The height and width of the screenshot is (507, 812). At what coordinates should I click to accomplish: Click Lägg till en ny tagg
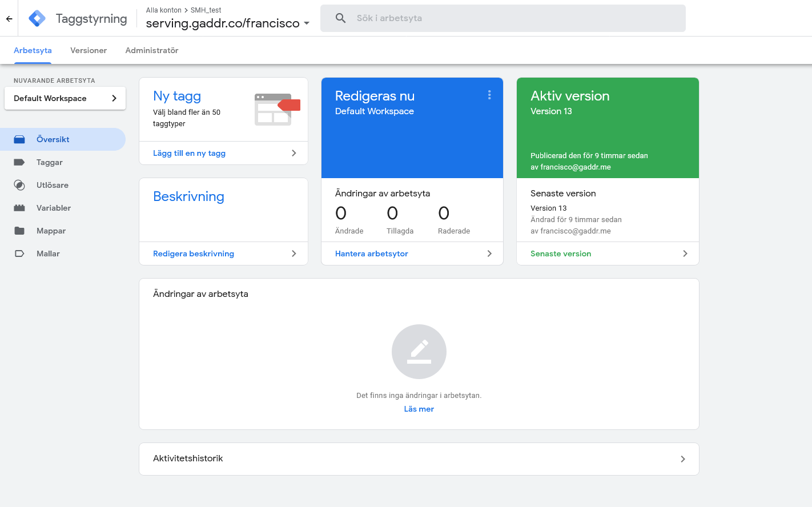click(190, 153)
